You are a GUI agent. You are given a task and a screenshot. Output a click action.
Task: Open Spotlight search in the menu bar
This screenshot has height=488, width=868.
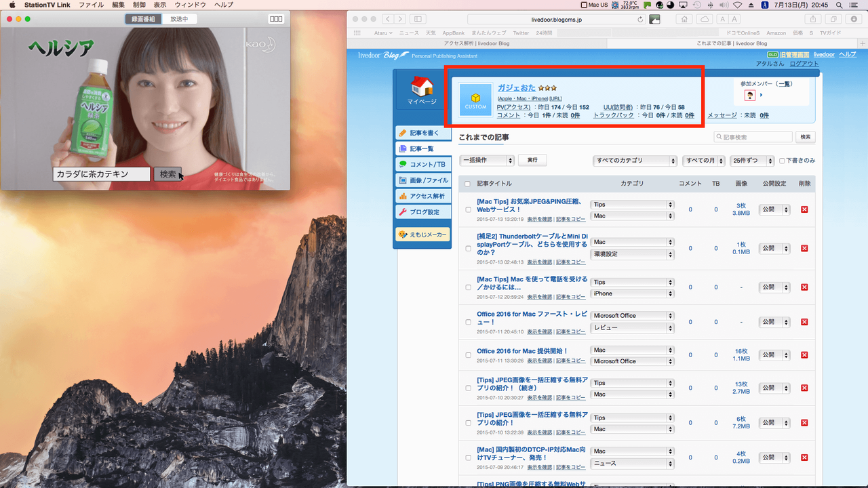pos(840,5)
